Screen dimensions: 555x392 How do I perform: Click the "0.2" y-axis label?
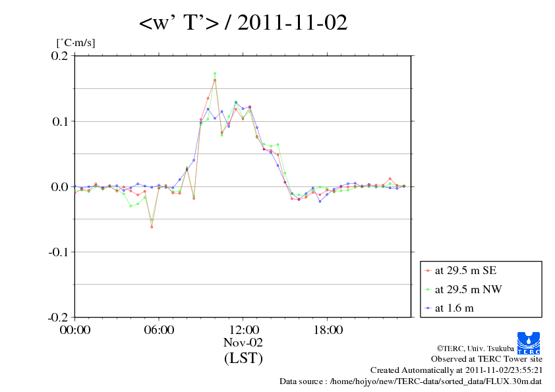point(59,55)
